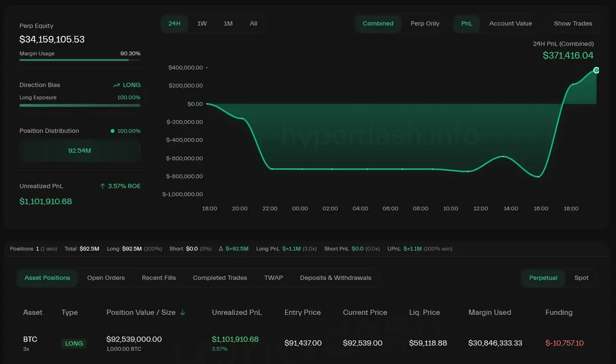Select the PnL chart mode
616x364 pixels.
(467, 24)
